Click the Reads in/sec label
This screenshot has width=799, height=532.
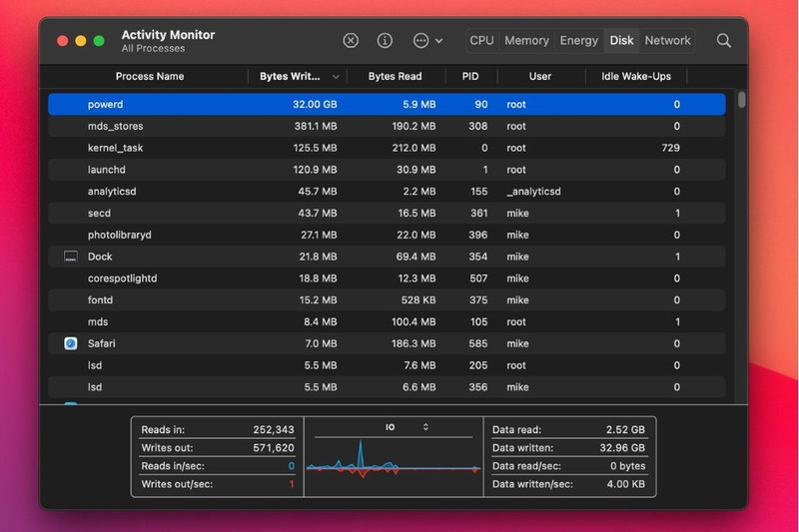click(x=173, y=466)
